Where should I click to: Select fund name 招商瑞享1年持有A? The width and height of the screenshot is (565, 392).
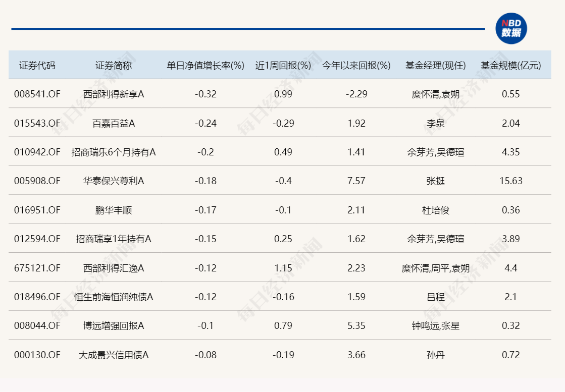point(114,239)
